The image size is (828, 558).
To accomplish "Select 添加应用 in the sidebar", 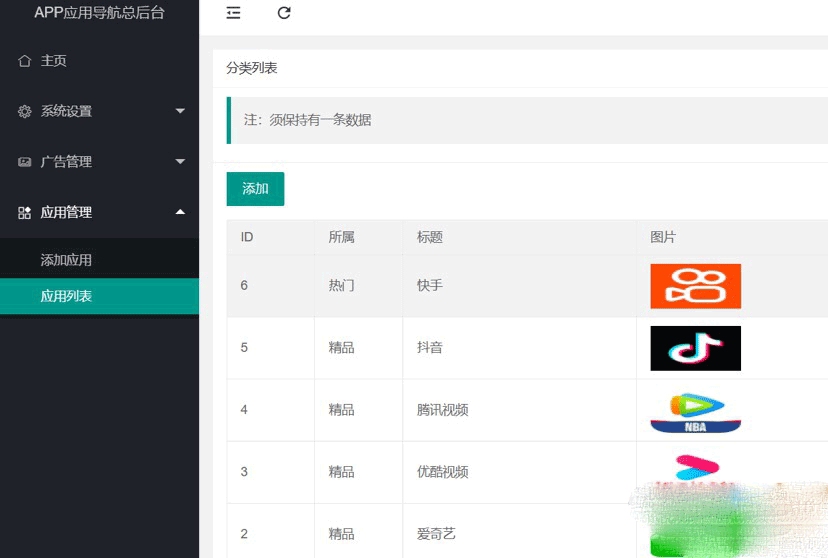I will [x=66, y=260].
